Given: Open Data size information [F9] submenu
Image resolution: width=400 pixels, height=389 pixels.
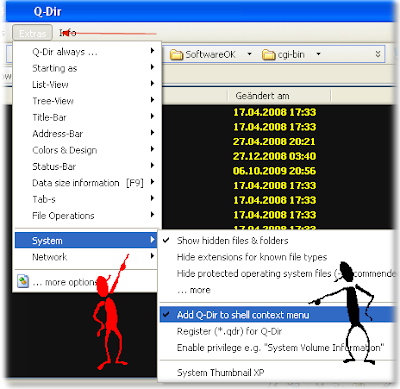Looking at the screenshot, I should click(88, 183).
